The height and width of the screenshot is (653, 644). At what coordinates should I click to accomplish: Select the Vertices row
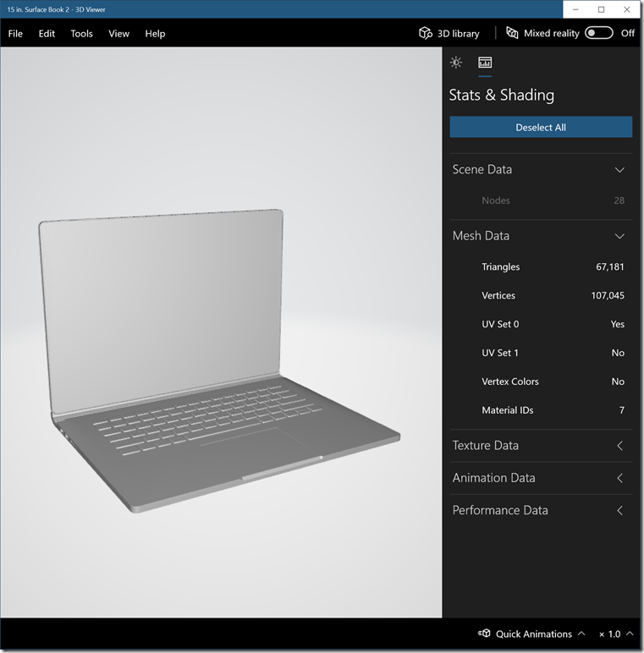click(x=541, y=296)
